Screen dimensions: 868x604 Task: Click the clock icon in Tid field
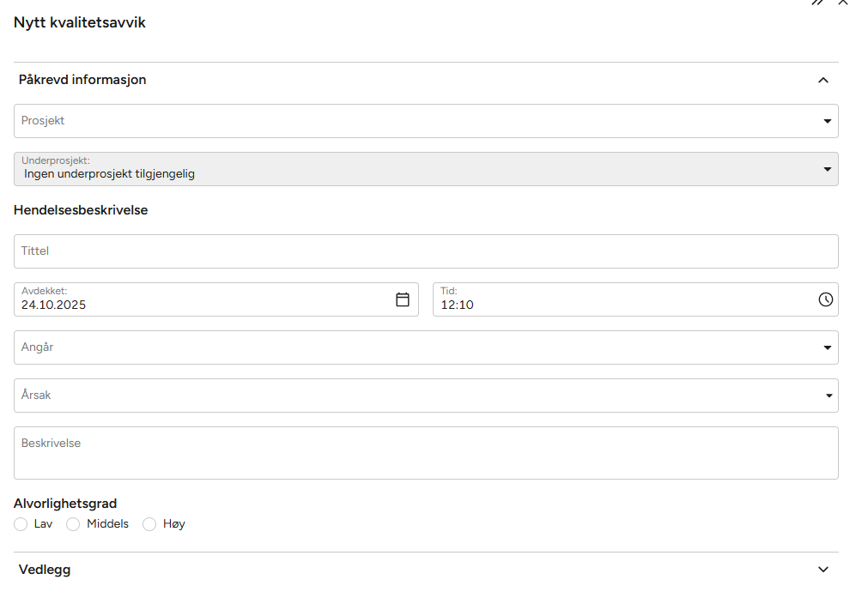click(825, 299)
